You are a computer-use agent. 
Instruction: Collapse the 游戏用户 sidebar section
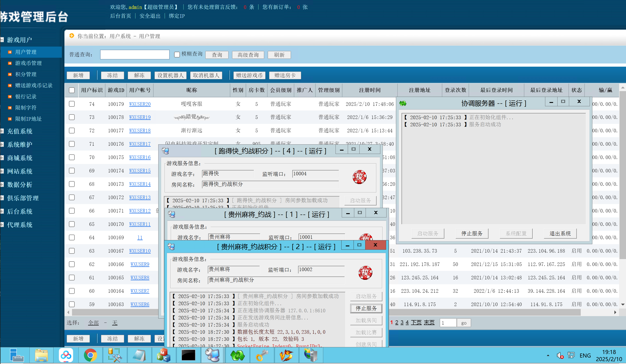2,39
